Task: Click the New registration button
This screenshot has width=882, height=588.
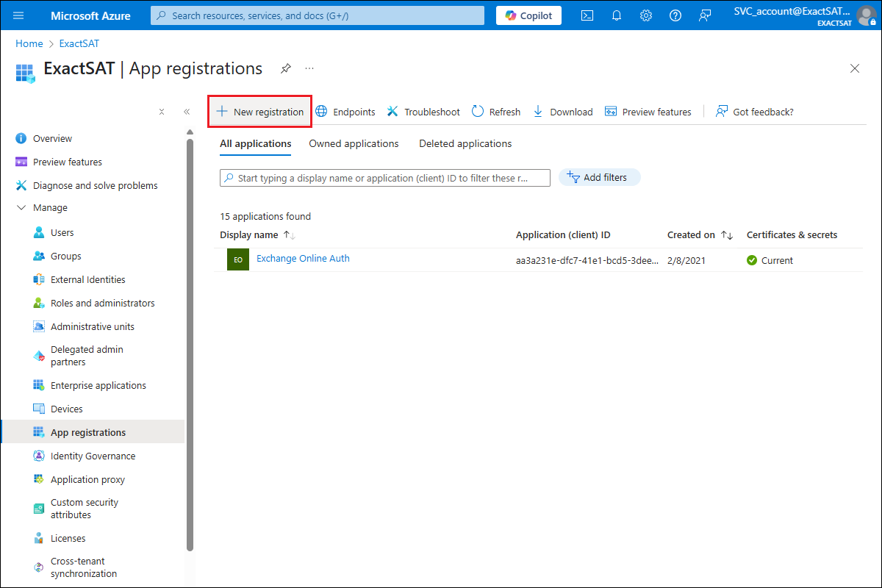Action: coord(260,112)
